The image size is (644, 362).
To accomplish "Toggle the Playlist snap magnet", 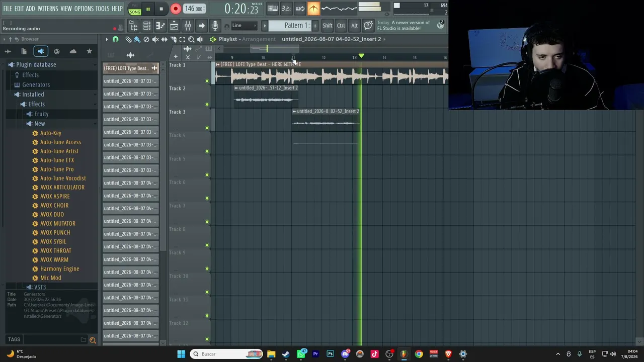I will tap(115, 39).
